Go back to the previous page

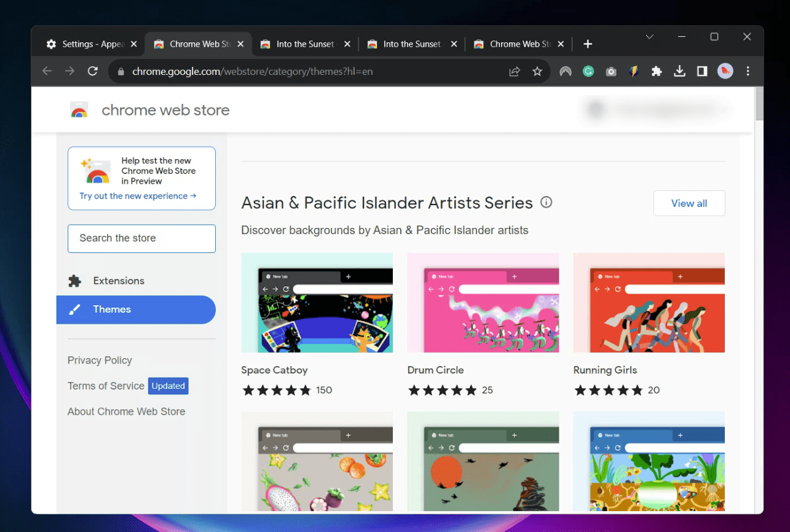47,71
